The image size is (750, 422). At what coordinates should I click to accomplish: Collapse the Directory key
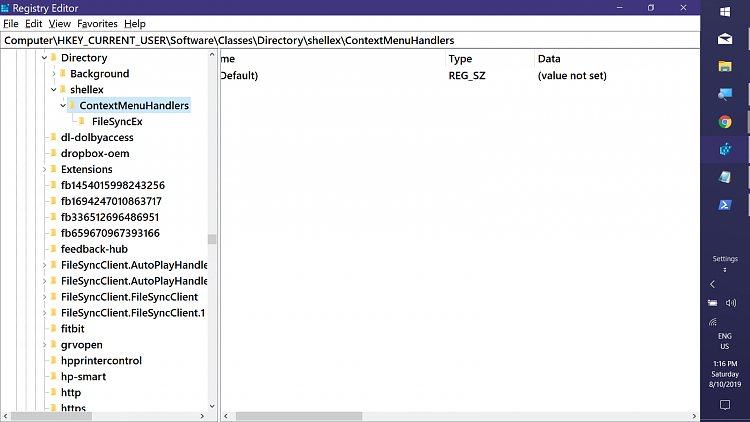coord(44,58)
